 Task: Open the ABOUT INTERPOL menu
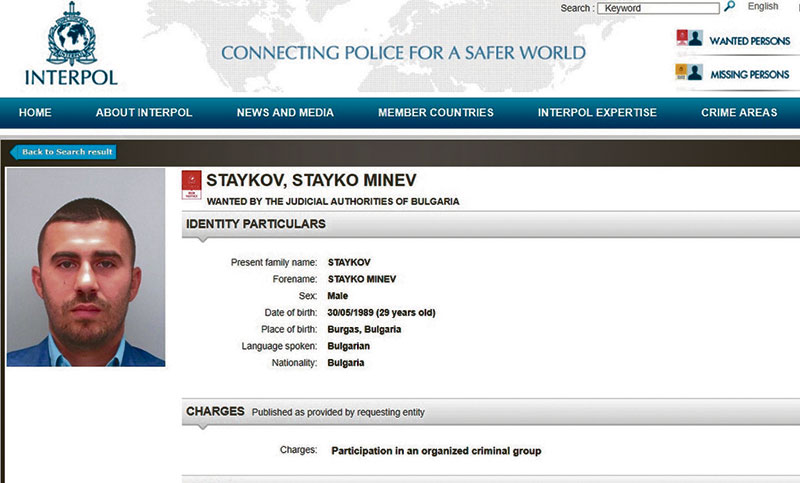pos(144,113)
